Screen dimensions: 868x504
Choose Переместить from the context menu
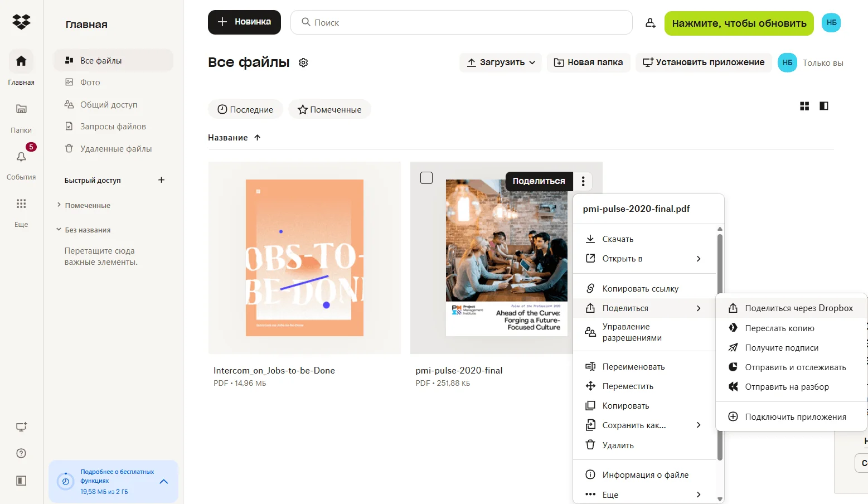(644, 386)
